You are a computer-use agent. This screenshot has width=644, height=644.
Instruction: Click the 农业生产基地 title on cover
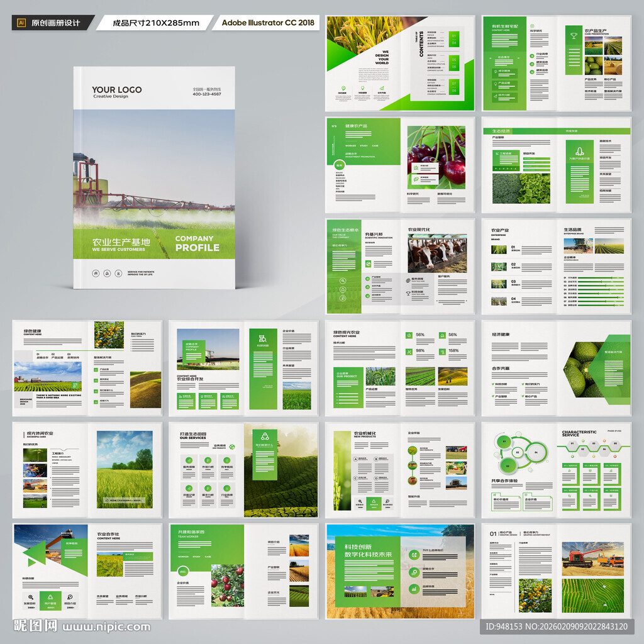(121, 242)
